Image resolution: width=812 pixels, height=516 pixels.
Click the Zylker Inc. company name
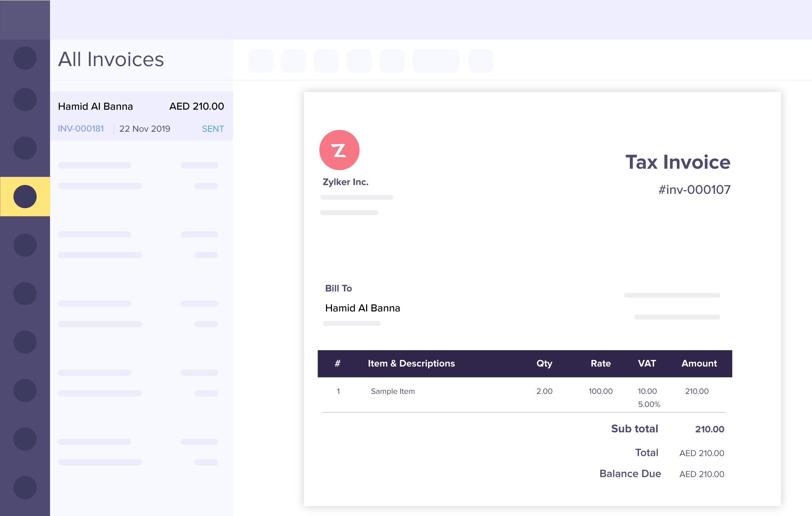click(x=345, y=182)
